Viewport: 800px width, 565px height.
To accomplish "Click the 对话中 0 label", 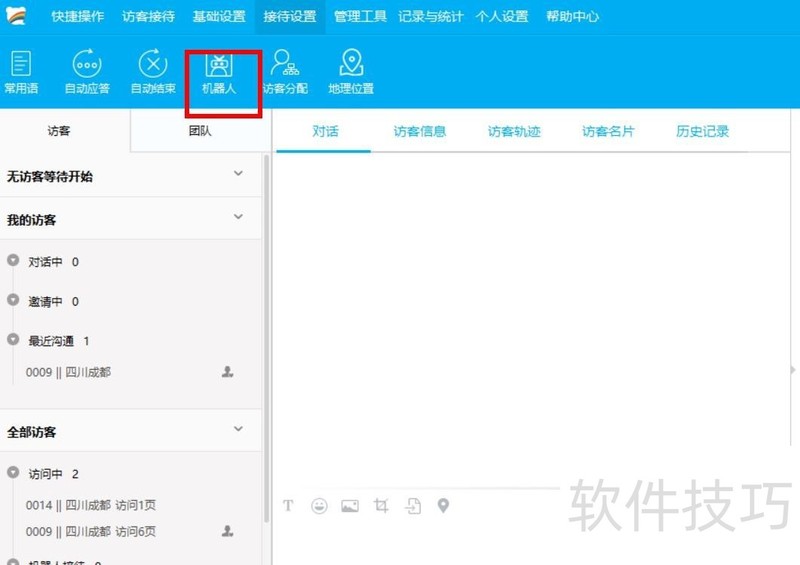I will tap(53, 262).
